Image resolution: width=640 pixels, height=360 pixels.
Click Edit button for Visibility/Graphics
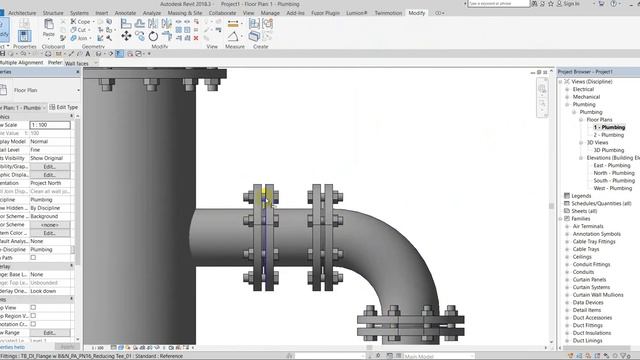[x=50, y=167]
